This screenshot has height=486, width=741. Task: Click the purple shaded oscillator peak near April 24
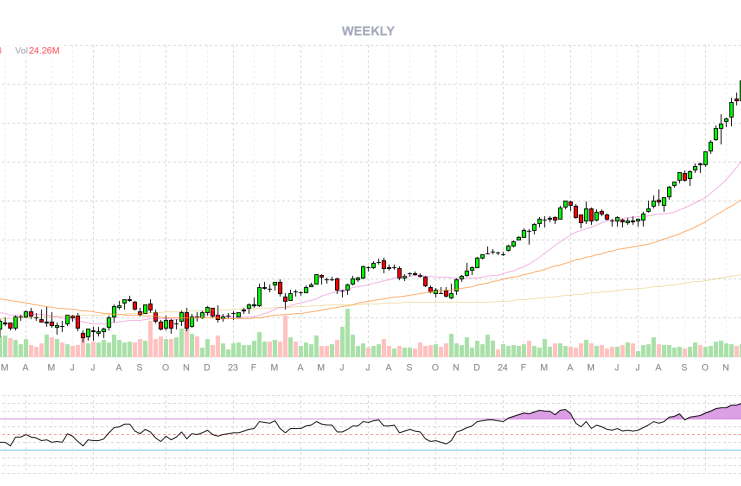click(560, 413)
